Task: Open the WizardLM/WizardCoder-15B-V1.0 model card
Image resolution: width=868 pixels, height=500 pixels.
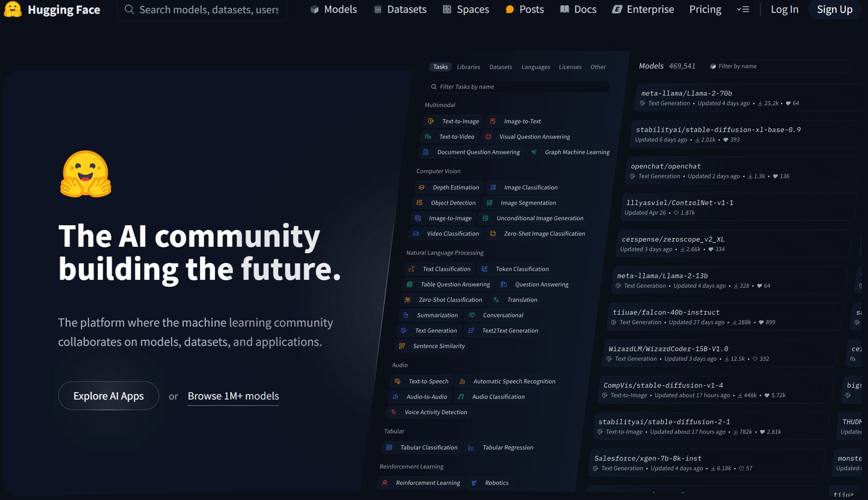Action: (720, 353)
